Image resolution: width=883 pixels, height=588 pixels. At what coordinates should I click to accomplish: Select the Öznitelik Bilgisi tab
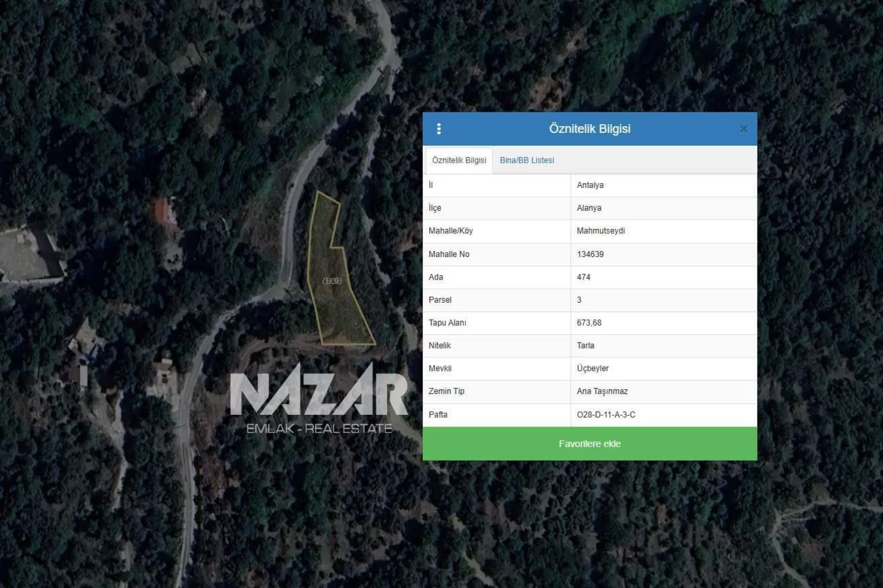(459, 161)
